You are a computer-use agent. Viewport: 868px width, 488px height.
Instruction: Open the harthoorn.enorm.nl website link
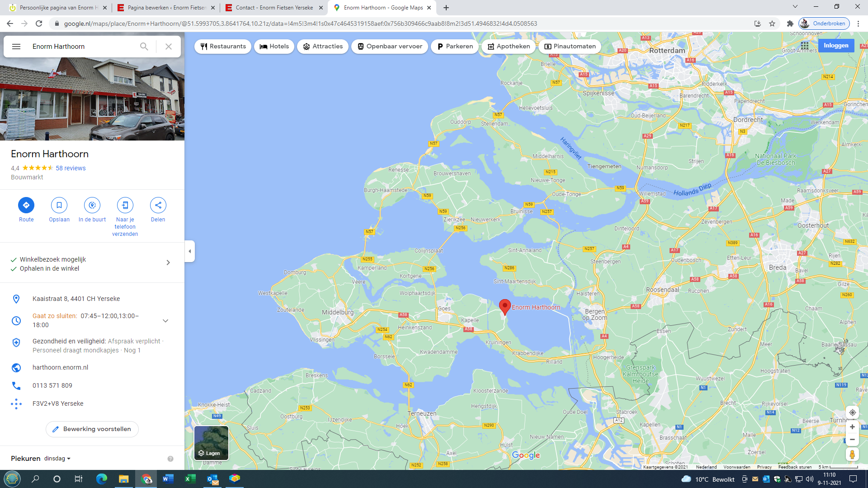coord(60,367)
